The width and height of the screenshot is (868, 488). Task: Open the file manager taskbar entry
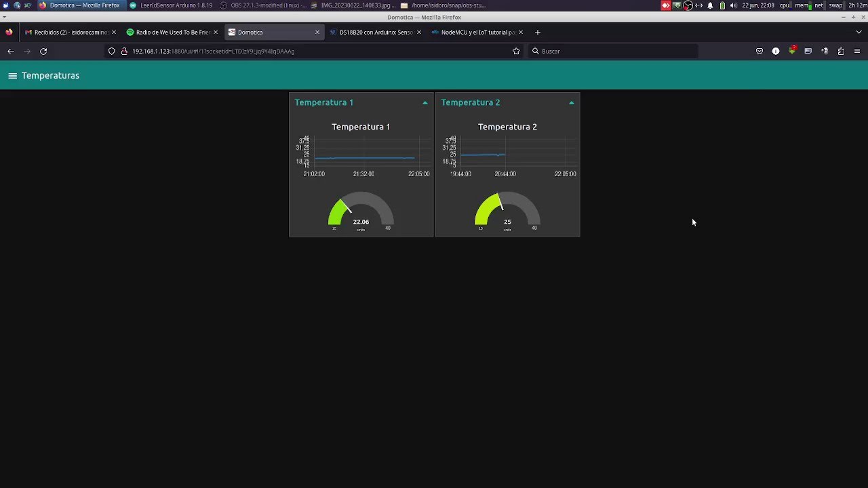(x=443, y=5)
